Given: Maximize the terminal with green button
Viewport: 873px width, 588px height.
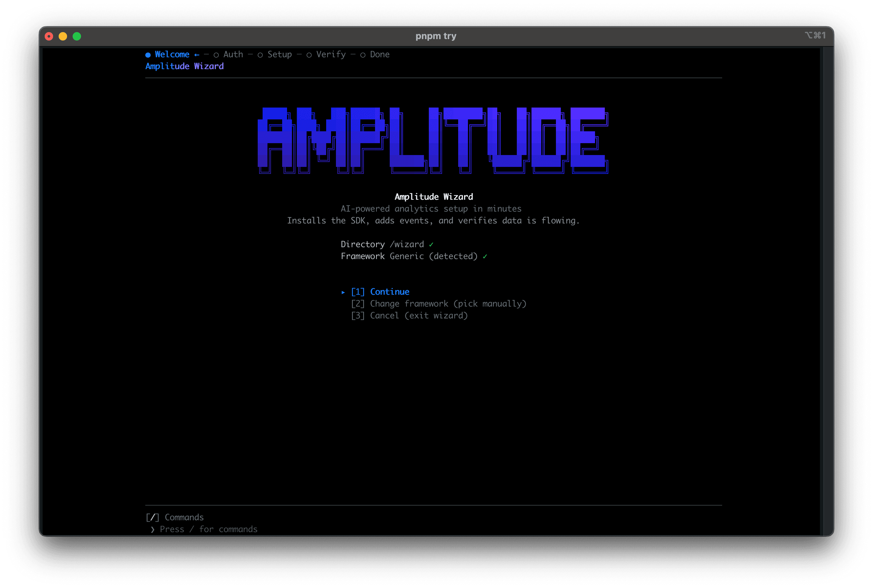Looking at the screenshot, I should pyautogui.click(x=77, y=36).
